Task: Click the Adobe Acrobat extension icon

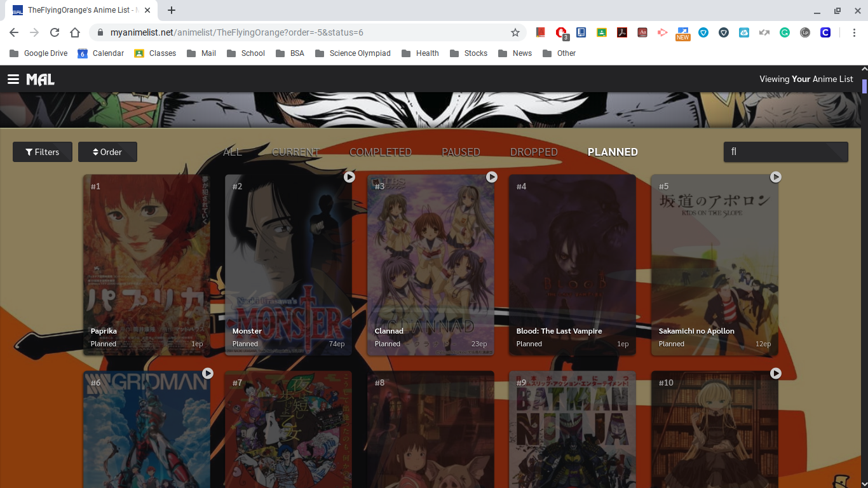Action: pyautogui.click(x=622, y=32)
